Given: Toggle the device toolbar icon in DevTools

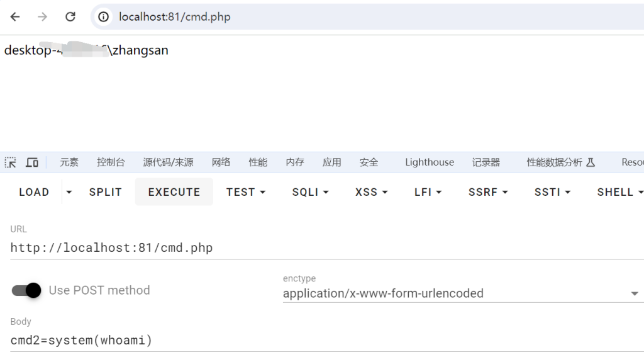Looking at the screenshot, I should (32, 162).
